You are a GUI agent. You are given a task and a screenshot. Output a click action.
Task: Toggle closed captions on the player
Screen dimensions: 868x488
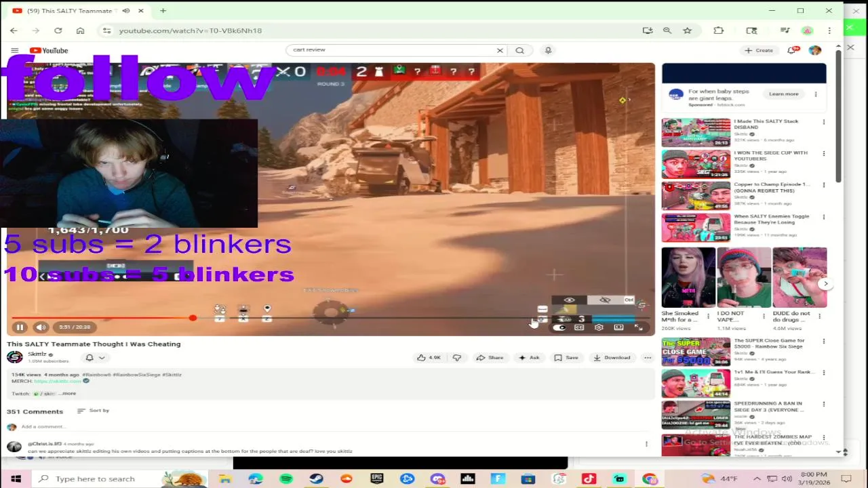tap(579, 327)
